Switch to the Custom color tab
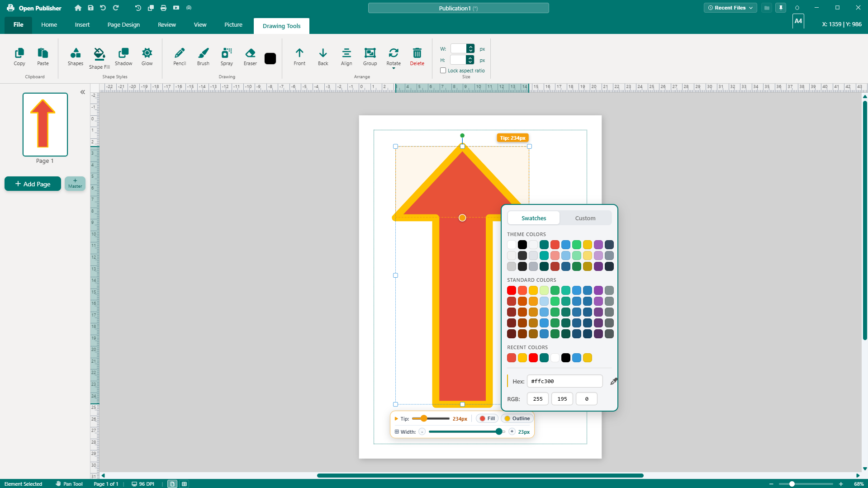The image size is (868, 488). point(585,218)
